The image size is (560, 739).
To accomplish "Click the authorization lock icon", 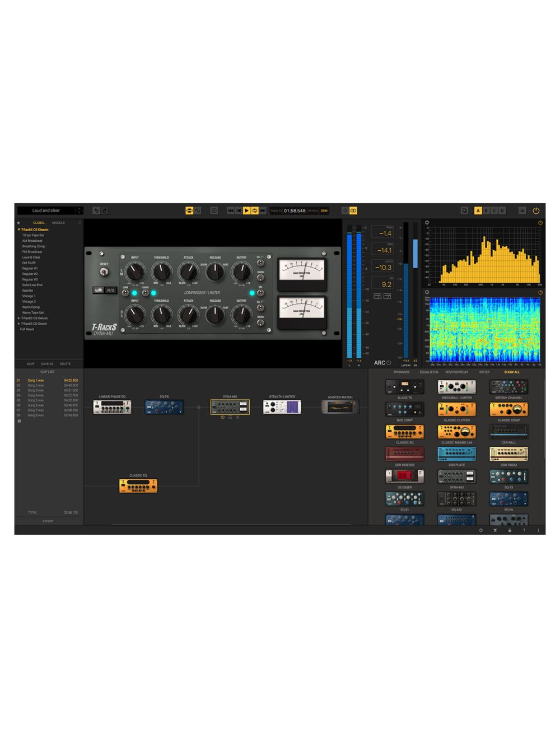I will tap(510, 530).
